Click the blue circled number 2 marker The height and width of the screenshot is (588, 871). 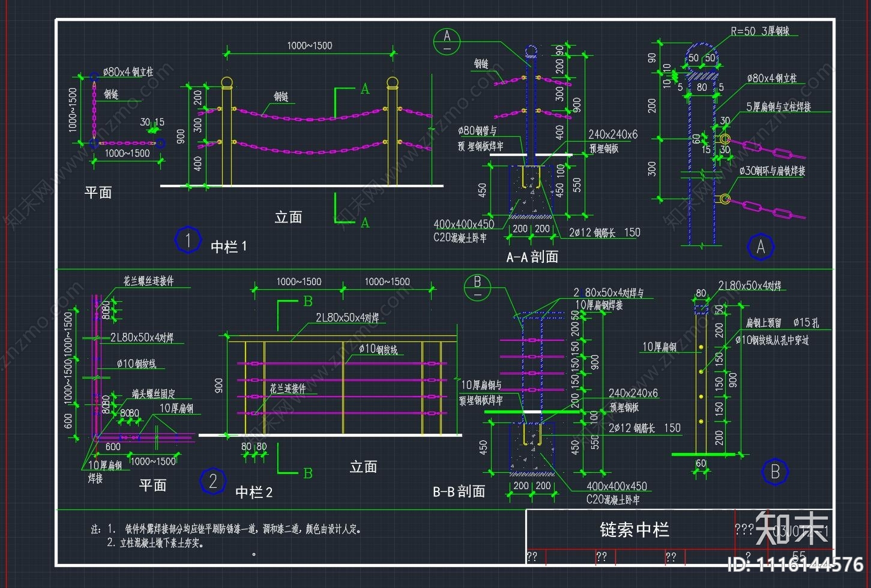(x=213, y=481)
